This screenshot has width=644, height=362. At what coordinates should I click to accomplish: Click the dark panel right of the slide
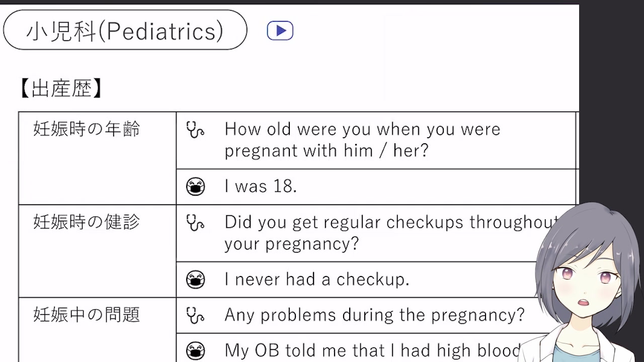[x=611, y=101]
